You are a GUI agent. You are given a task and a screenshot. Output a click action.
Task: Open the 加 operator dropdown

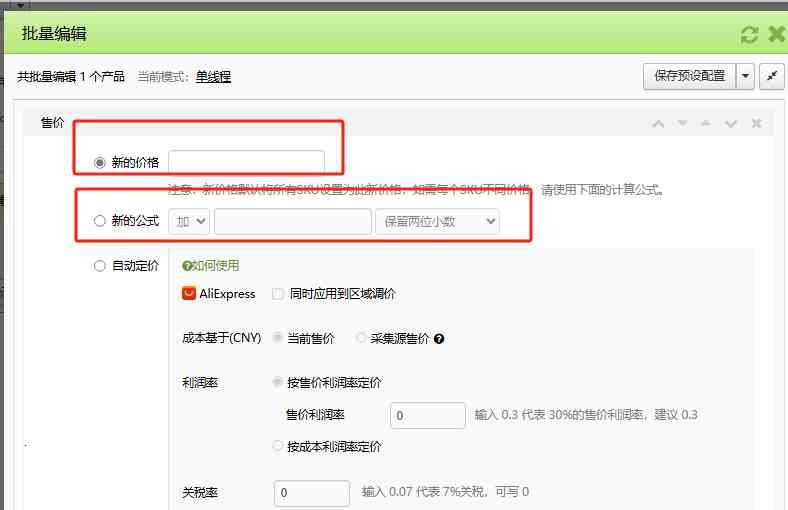coord(189,222)
